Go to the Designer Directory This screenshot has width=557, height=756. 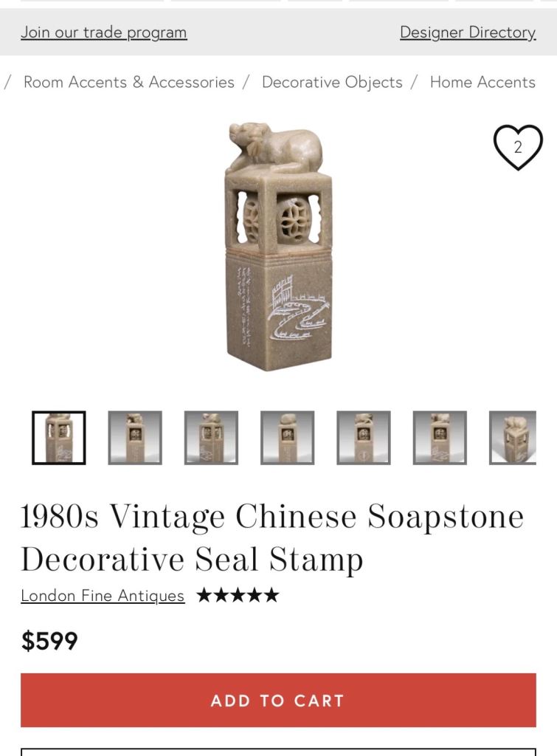(x=468, y=32)
